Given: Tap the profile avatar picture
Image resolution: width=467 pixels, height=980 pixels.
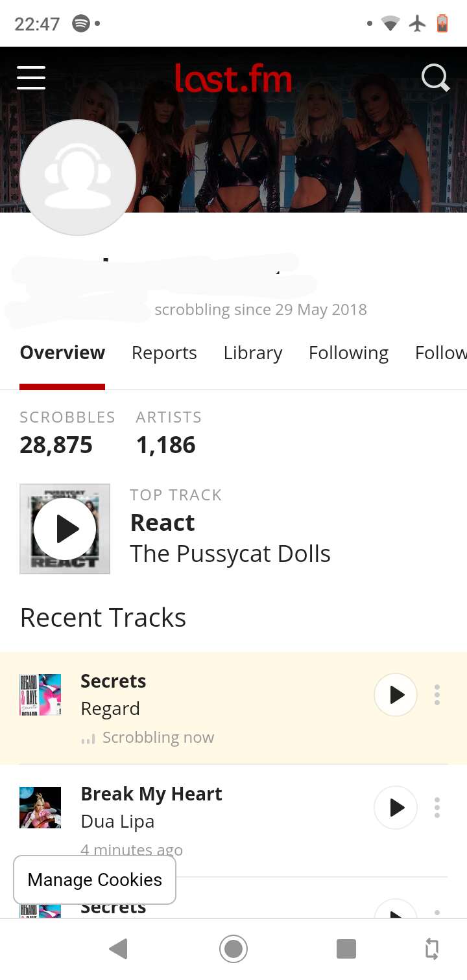Looking at the screenshot, I should (x=78, y=177).
